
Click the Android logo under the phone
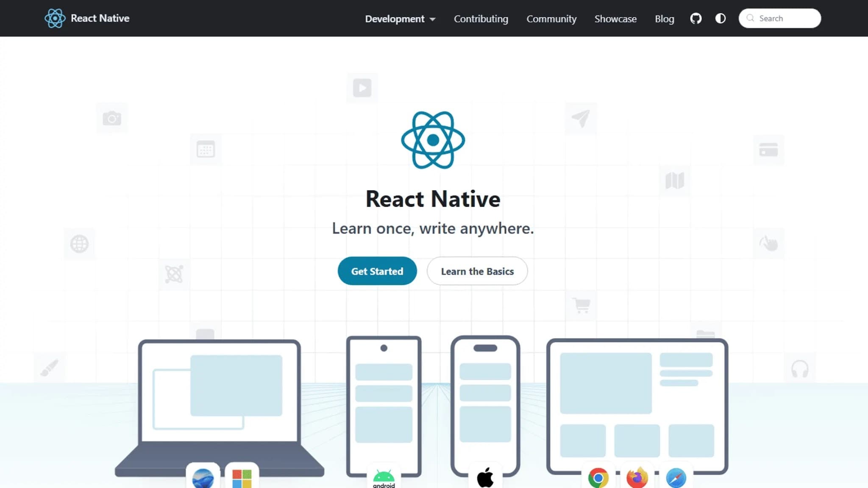pos(384,478)
